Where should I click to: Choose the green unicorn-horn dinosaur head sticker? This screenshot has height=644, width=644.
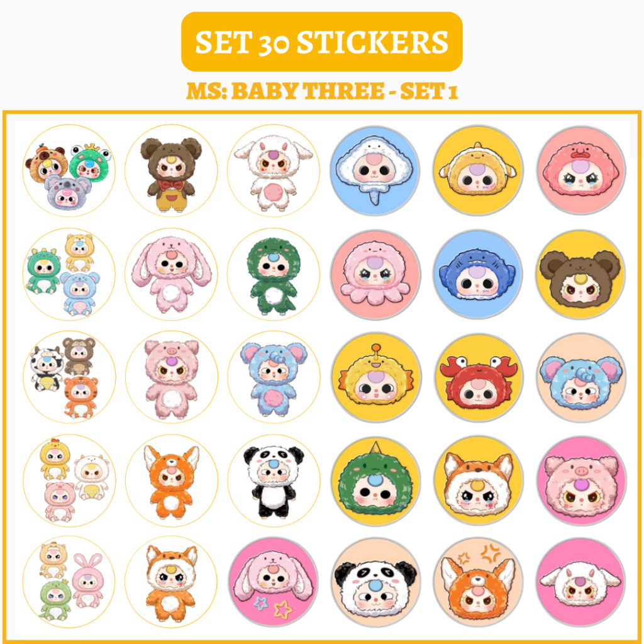375,481
